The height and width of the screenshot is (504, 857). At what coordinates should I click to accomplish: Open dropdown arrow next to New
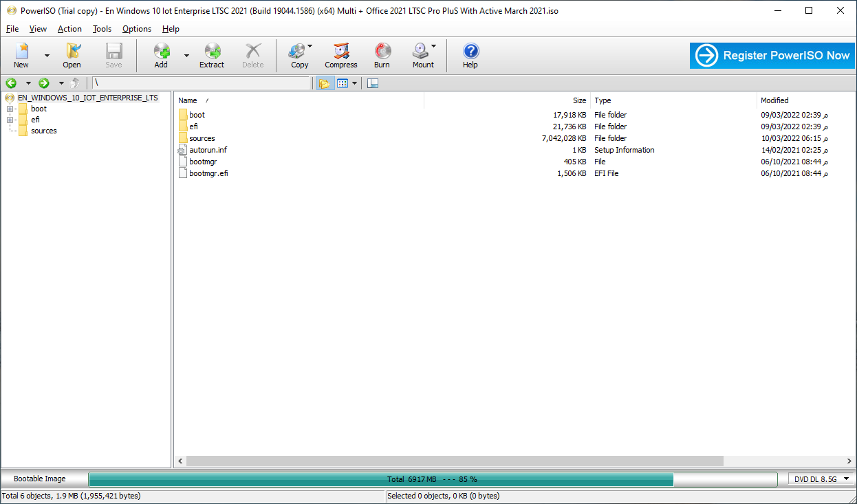pyautogui.click(x=47, y=55)
